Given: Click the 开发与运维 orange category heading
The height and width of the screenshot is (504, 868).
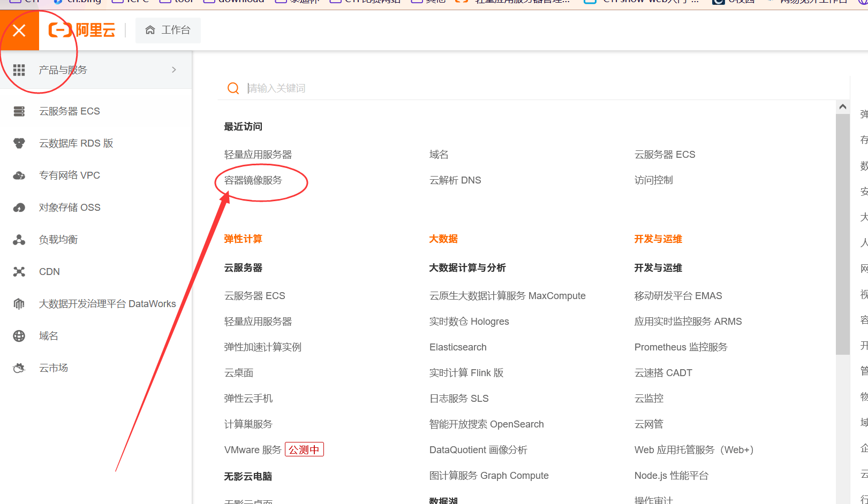Looking at the screenshot, I should 658,239.
